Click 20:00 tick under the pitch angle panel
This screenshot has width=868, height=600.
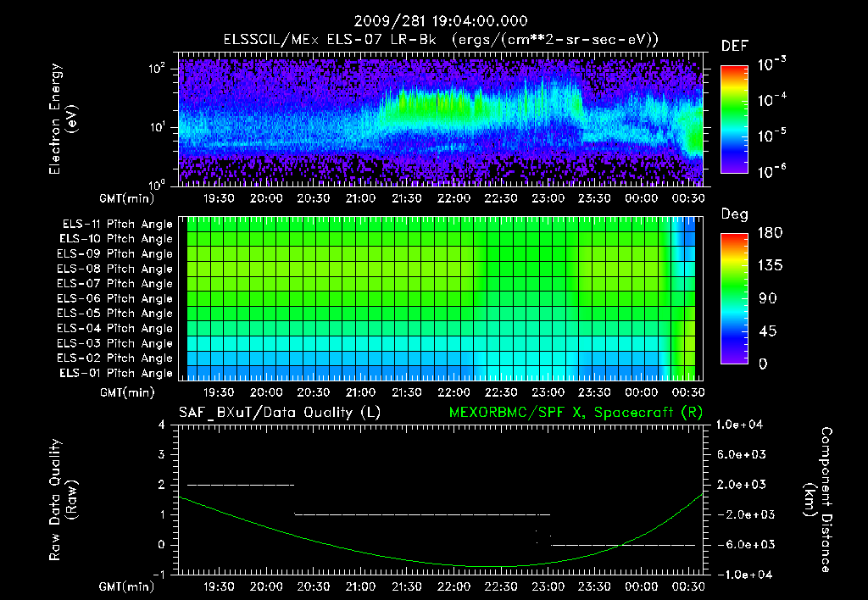coord(265,392)
